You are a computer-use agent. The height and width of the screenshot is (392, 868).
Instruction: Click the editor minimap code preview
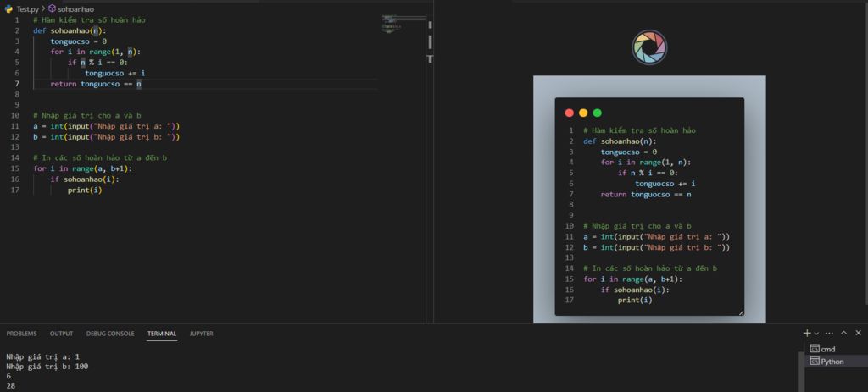click(391, 23)
